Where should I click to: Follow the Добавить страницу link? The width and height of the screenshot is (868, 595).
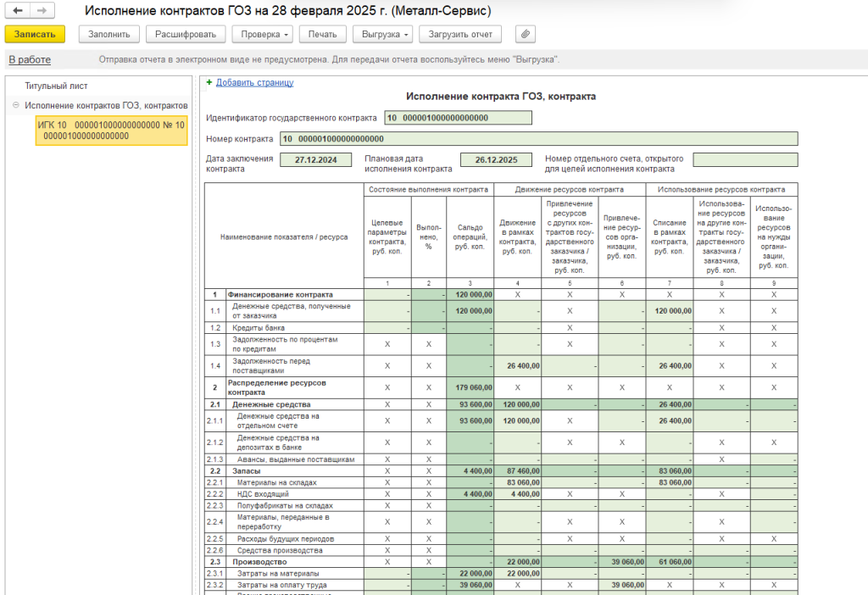coord(254,82)
